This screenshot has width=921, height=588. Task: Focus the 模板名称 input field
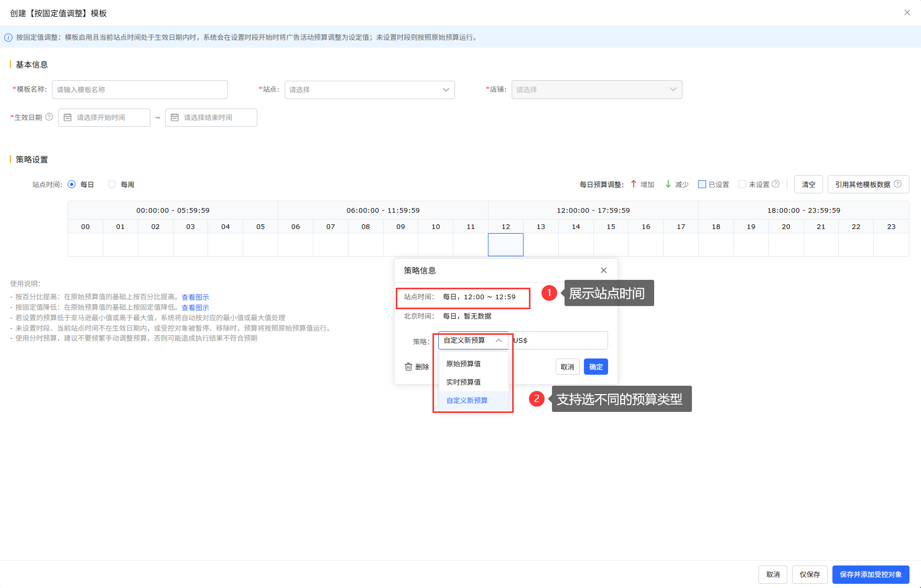tap(140, 90)
